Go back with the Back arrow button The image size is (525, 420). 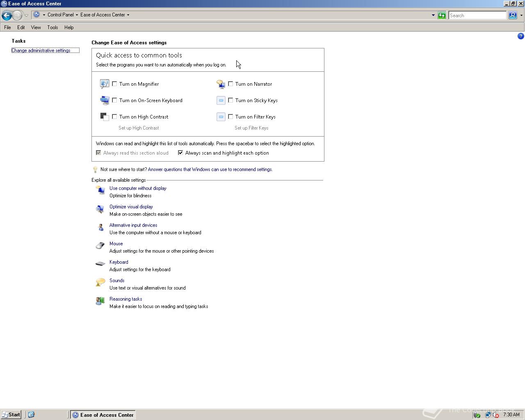point(7,15)
